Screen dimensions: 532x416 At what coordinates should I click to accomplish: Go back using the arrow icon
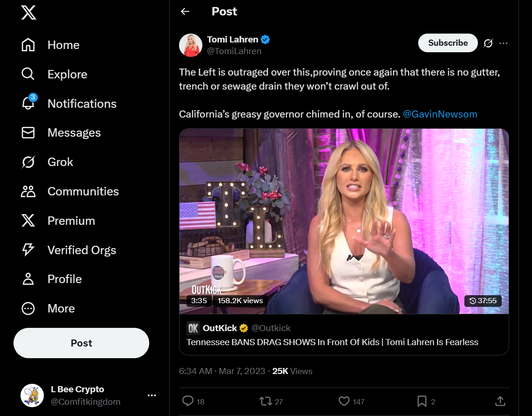[x=185, y=12]
